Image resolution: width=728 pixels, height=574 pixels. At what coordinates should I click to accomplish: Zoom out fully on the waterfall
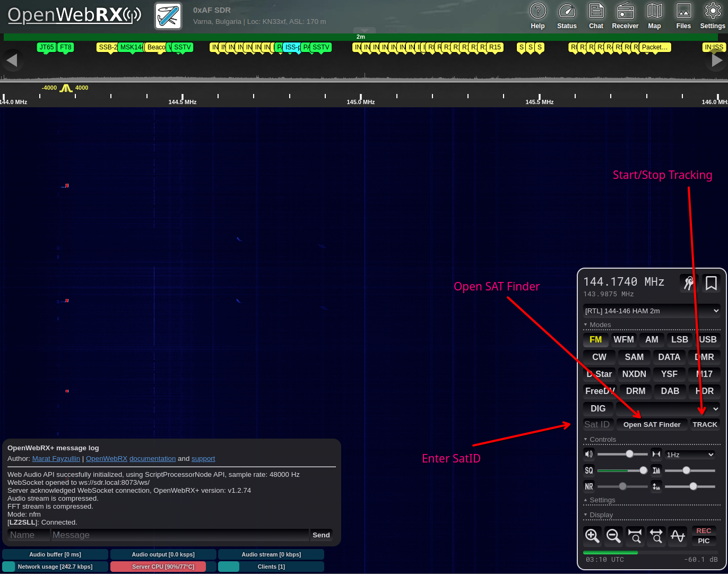click(656, 536)
